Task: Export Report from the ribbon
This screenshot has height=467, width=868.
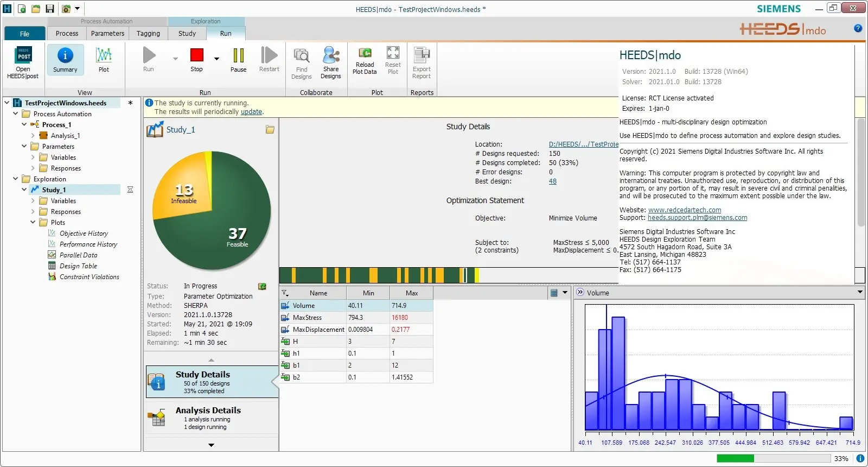Action: point(422,63)
